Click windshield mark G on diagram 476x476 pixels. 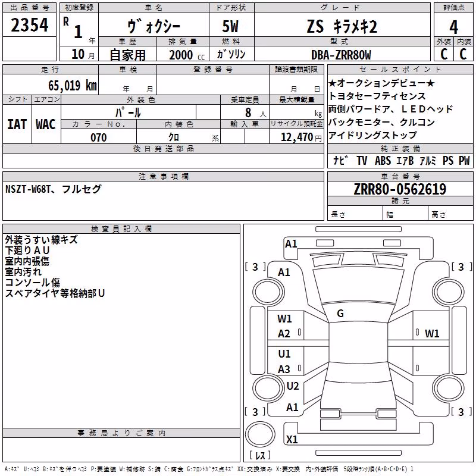coord(340,314)
